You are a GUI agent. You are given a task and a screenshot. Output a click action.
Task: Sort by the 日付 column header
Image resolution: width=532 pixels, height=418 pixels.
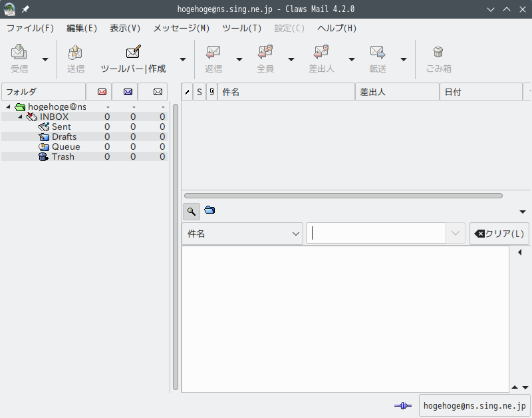click(x=481, y=92)
